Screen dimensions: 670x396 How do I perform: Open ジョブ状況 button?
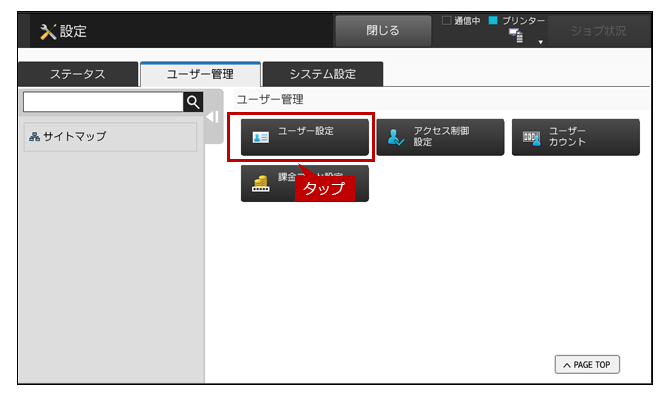(x=598, y=31)
